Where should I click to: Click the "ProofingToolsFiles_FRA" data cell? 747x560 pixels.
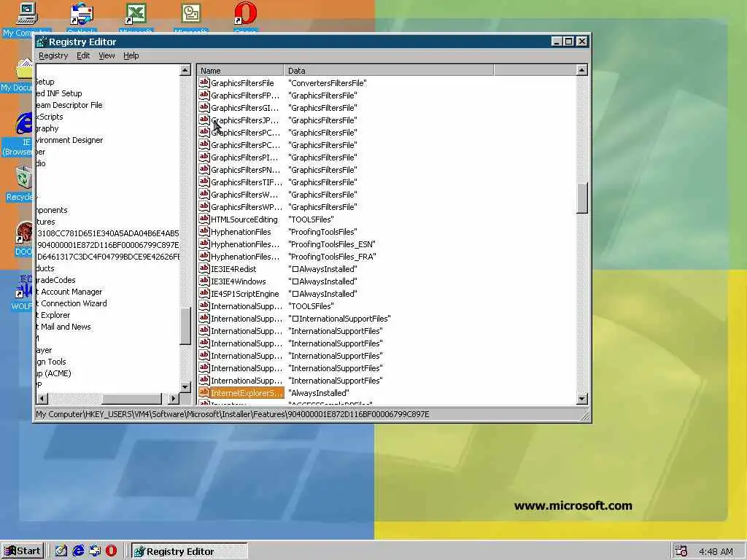point(332,257)
